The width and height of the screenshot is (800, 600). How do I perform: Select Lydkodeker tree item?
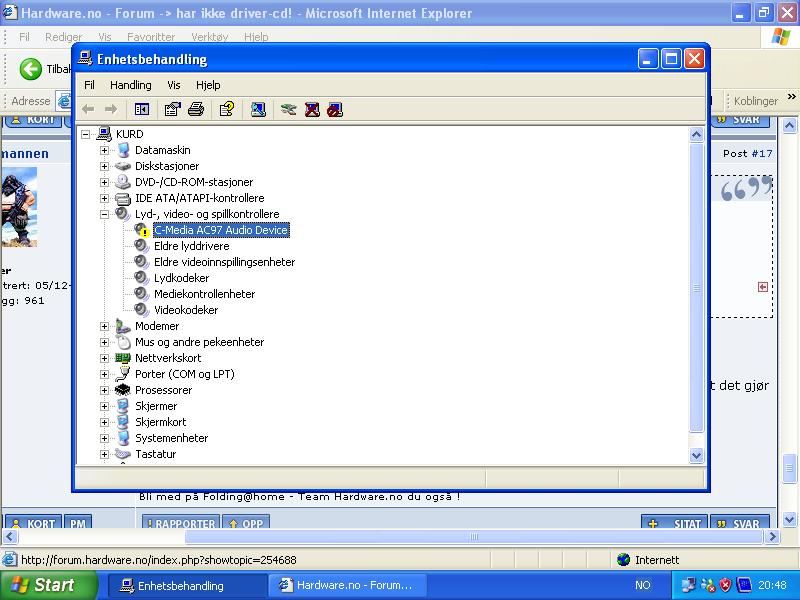[182, 278]
